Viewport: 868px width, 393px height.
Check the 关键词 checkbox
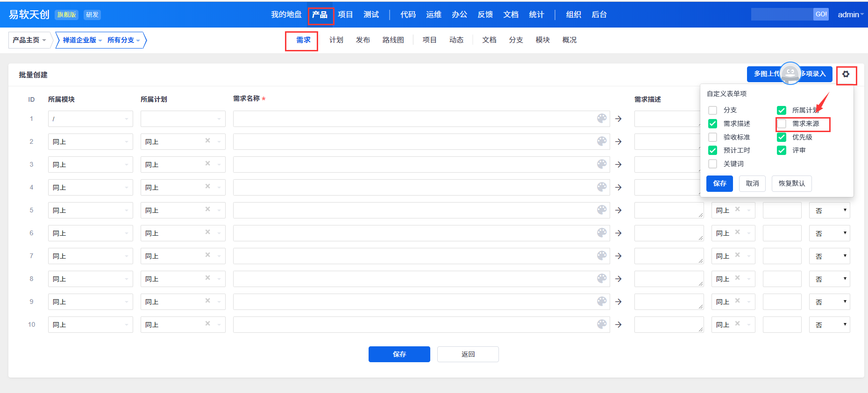713,164
